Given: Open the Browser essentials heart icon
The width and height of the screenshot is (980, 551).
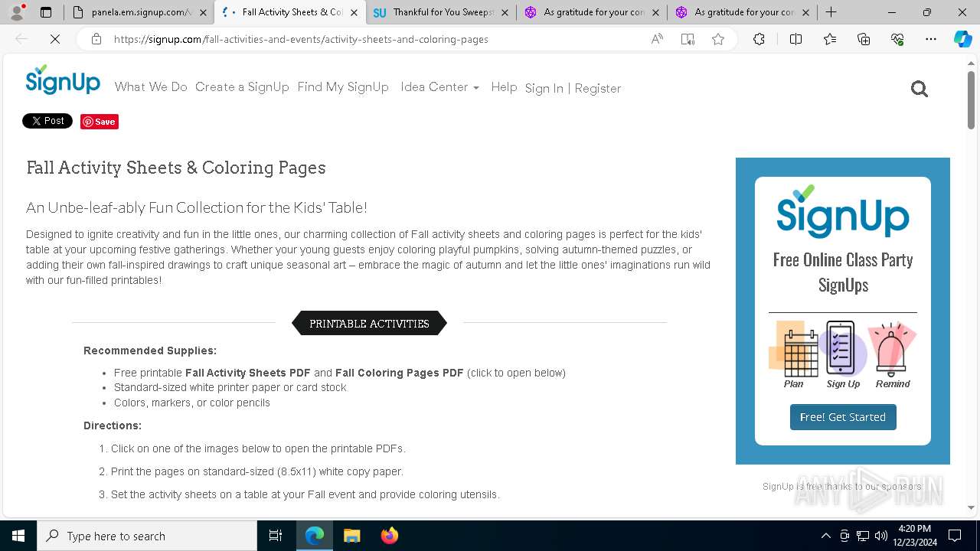Looking at the screenshot, I should tap(897, 39).
